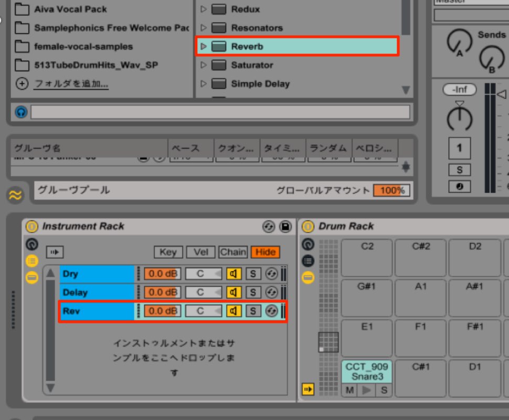Expand the Resonators device folder

(204, 28)
